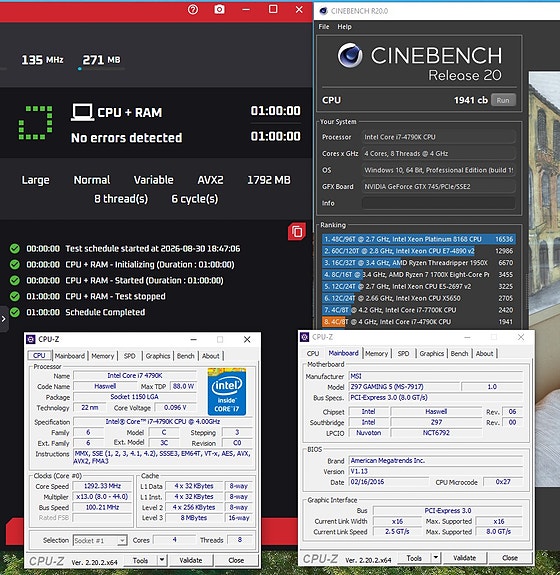Open the Tools dropdown arrow in the CPU tab window
This screenshot has height=575, width=560.
(x=162, y=560)
